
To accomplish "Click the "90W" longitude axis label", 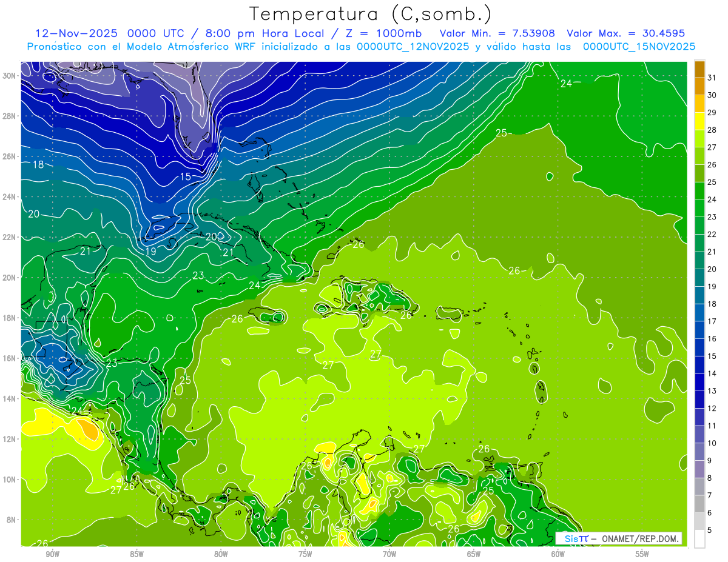I will click(52, 554).
